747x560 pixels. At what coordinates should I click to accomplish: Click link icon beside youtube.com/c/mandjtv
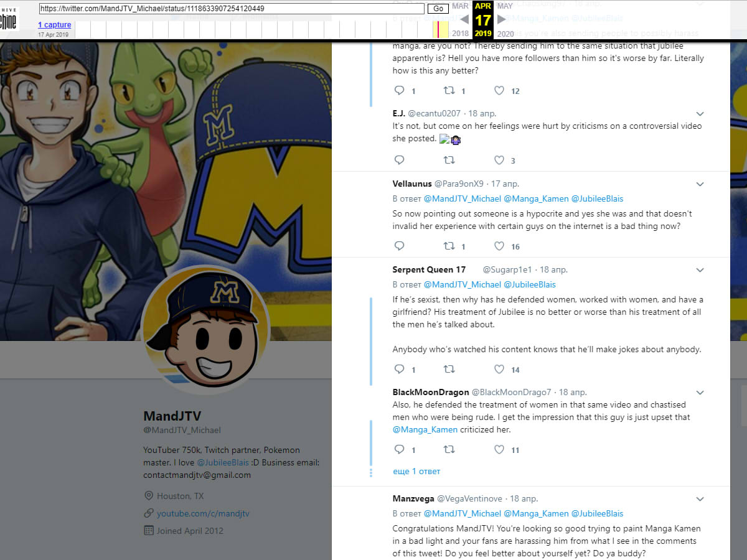[x=148, y=513]
